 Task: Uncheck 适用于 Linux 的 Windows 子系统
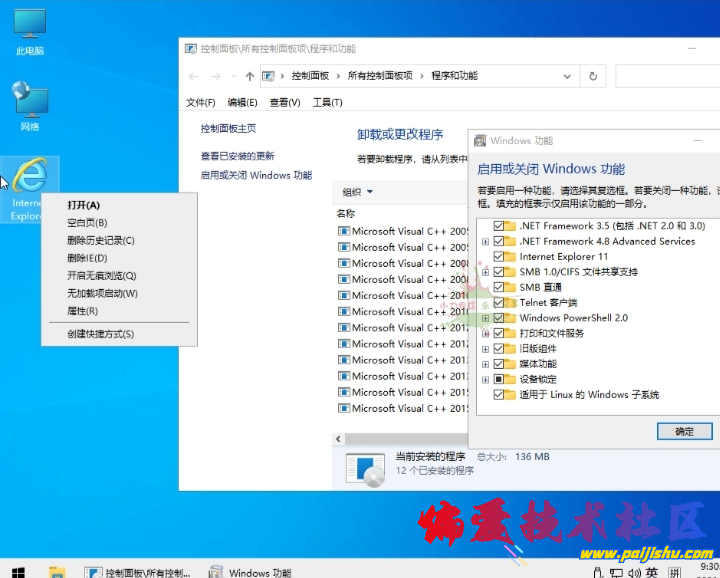tap(498, 395)
